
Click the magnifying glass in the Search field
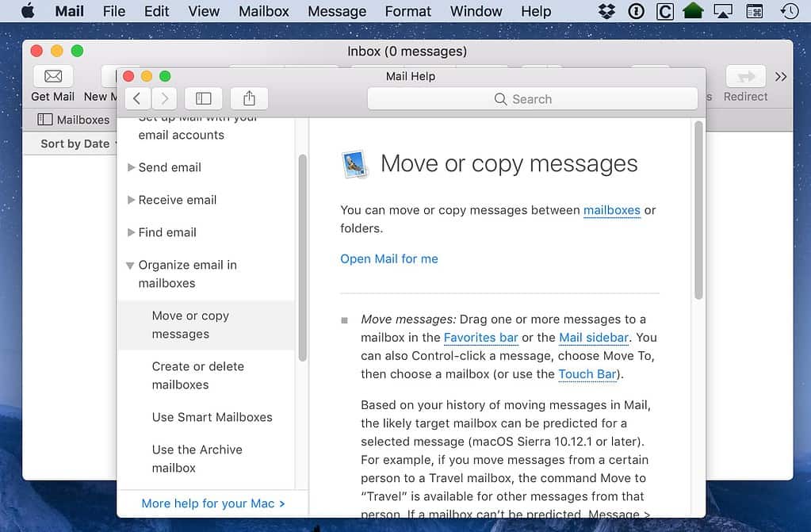pos(500,98)
